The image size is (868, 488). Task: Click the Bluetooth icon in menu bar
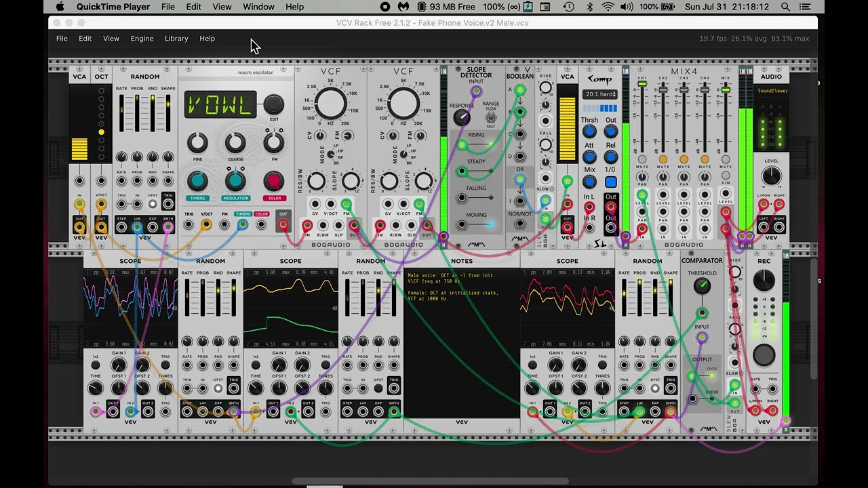click(589, 7)
